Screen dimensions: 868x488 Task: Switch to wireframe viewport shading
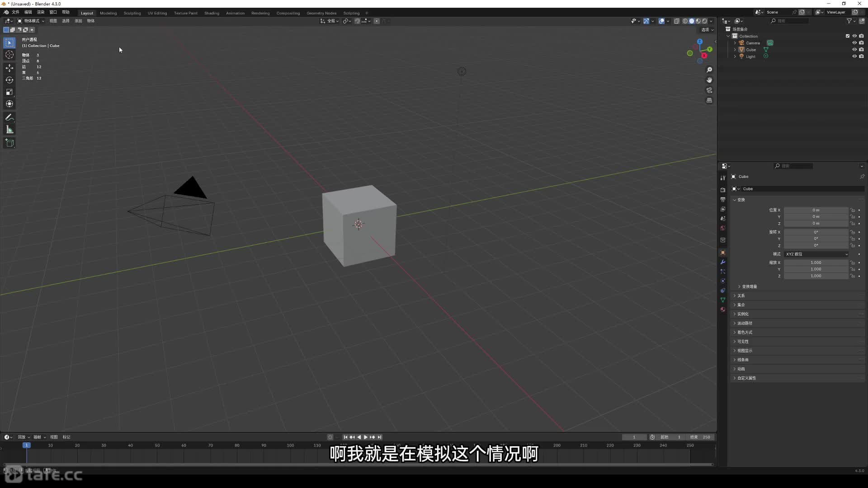click(x=685, y=21)
